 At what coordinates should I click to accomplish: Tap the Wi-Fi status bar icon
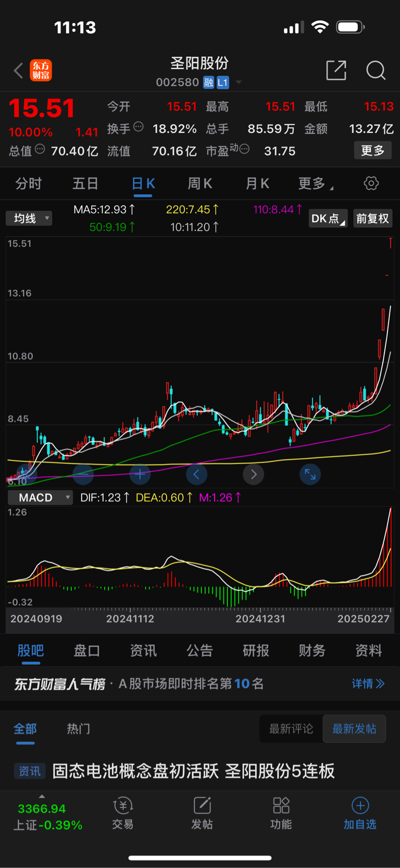point(320,27)
